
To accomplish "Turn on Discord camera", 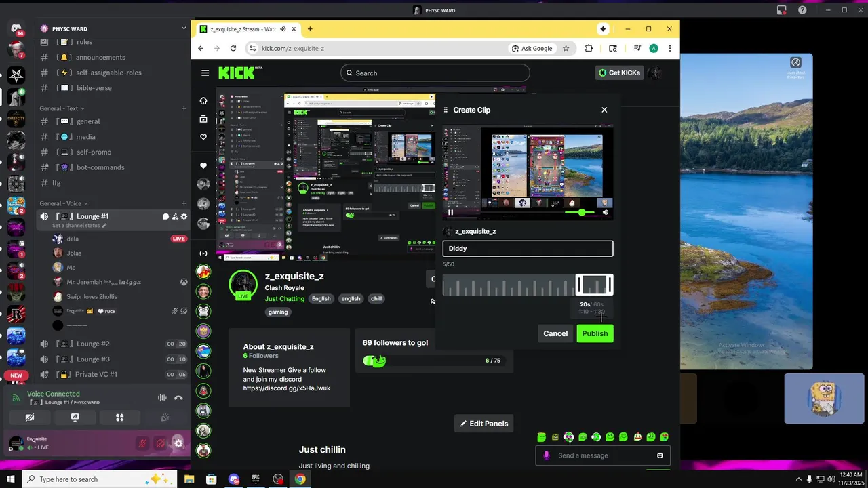I will coord(30,418).
